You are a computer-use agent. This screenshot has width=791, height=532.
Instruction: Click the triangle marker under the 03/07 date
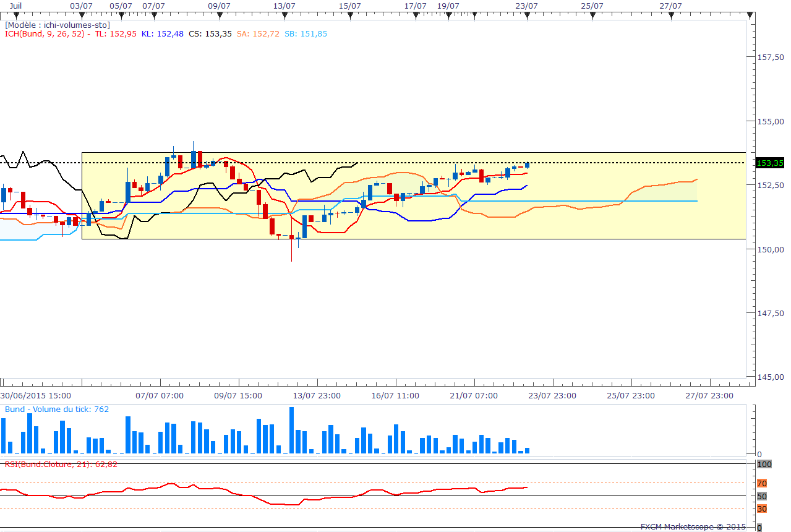[82, 16]
